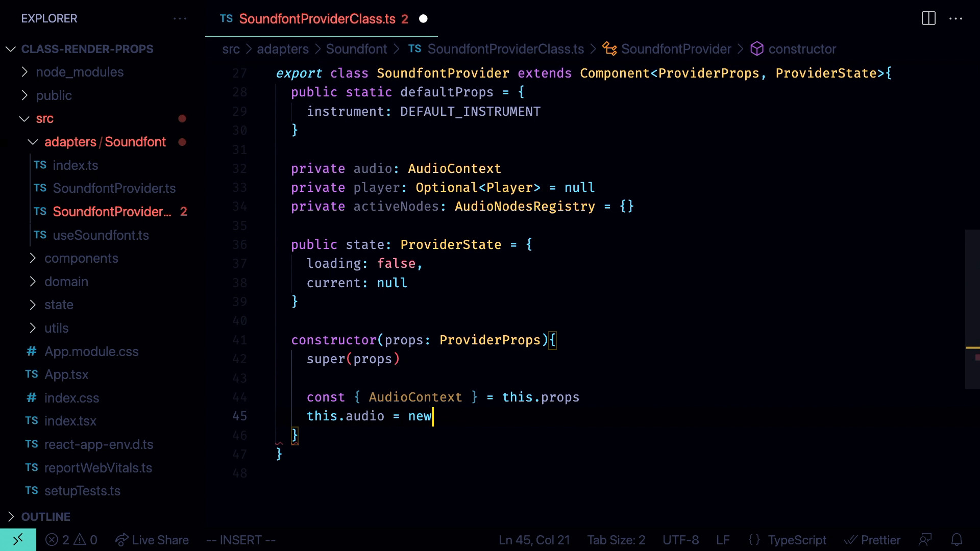
Task: Change the file encoding from UTF-8
Action: click(x=681, y=540)
